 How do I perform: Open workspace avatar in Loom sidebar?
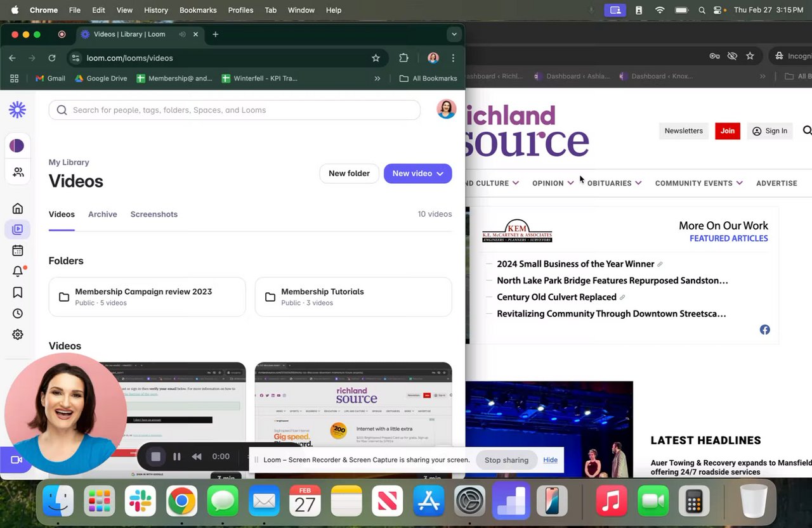click(x=17, y=146)
